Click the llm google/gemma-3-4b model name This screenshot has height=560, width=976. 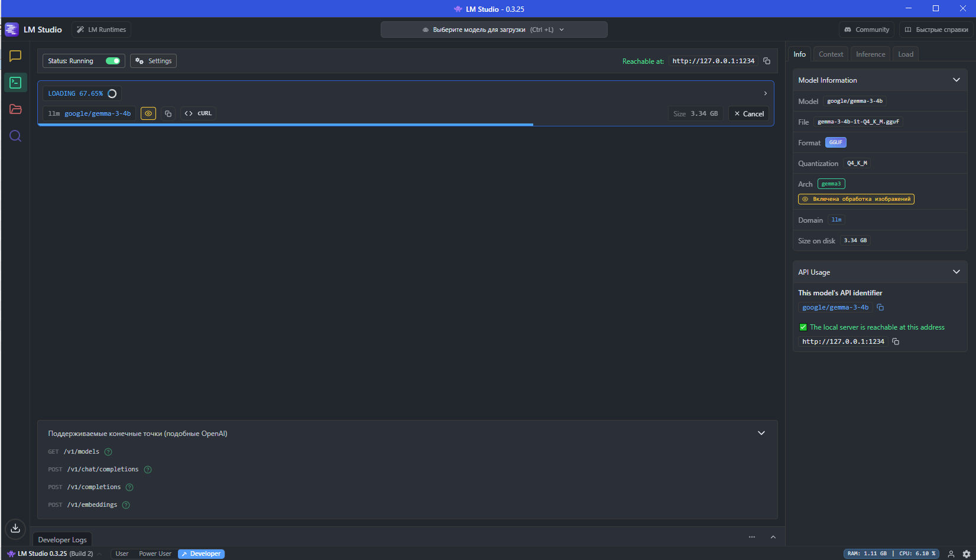(x=89, y=113)
